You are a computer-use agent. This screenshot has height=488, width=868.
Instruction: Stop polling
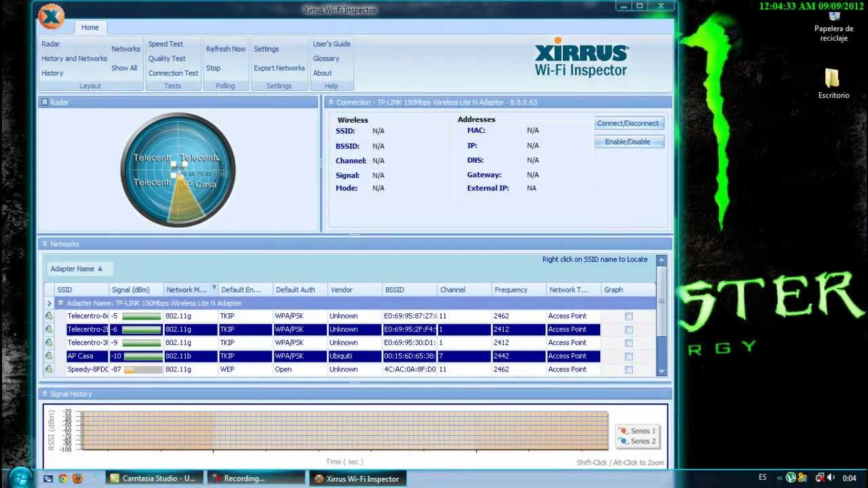pos(213,68)
